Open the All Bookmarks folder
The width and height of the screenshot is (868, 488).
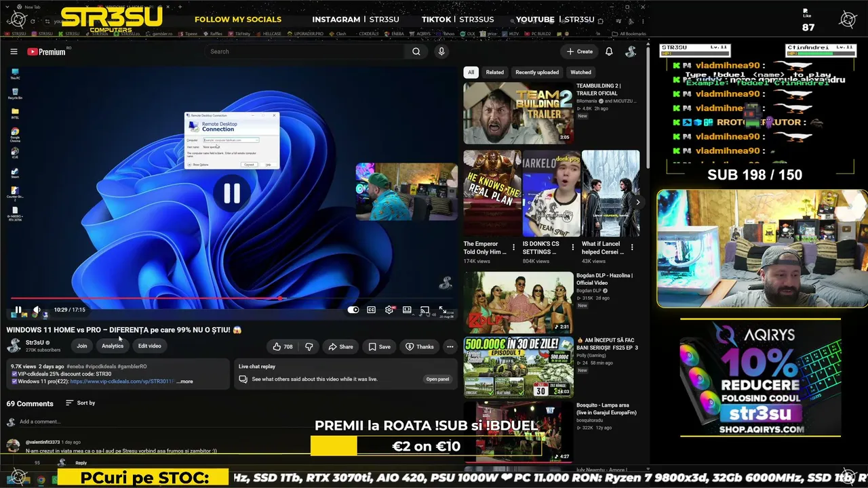pos(629,33)
